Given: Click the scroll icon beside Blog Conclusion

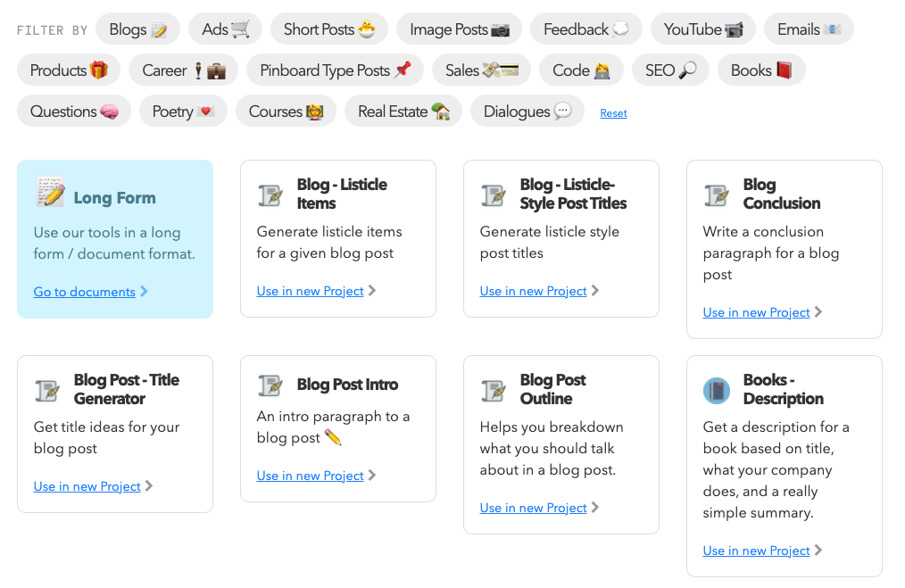Looking at the screenshot, I should [x=717, y=195].
